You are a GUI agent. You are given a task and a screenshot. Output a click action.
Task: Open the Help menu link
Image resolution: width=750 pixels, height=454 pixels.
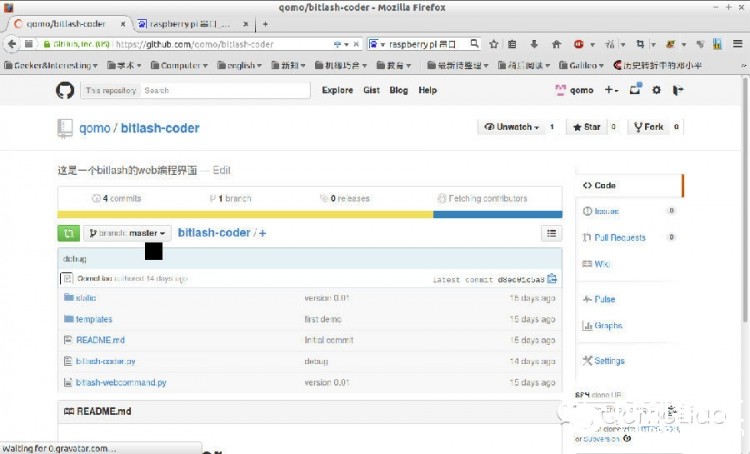[428, 90]
